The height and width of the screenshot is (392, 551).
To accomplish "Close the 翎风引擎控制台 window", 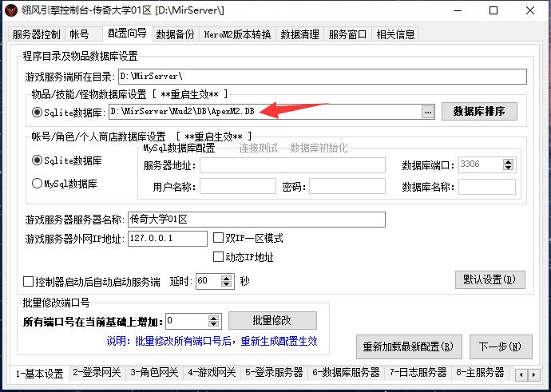I will [x=530, y=10].
